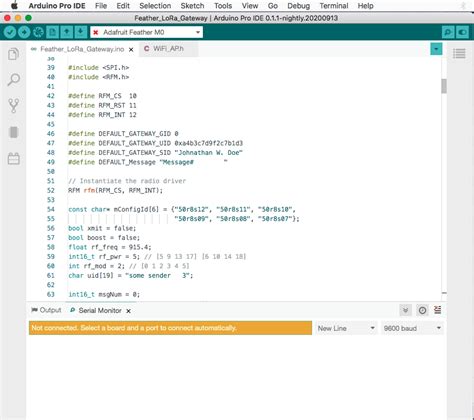Viewport: 474px width, 420px height.
Task: Switch to the WiFi_AP.h tab
Action: pyautogui.click(x=168, y=49)
